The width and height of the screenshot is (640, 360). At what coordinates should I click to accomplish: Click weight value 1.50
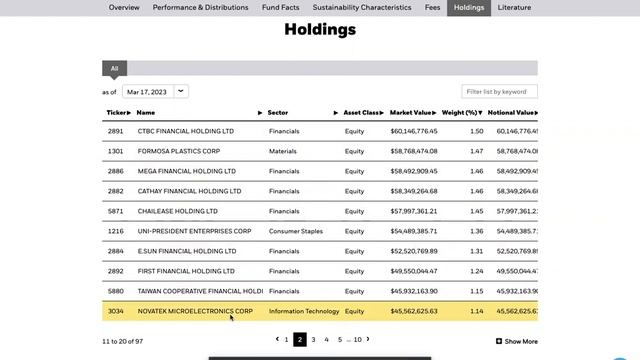coord(477,131)
